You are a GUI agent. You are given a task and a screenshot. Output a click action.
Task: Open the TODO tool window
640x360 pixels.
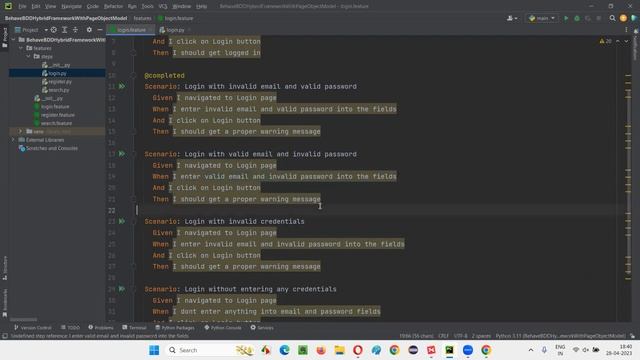[71, 328]
